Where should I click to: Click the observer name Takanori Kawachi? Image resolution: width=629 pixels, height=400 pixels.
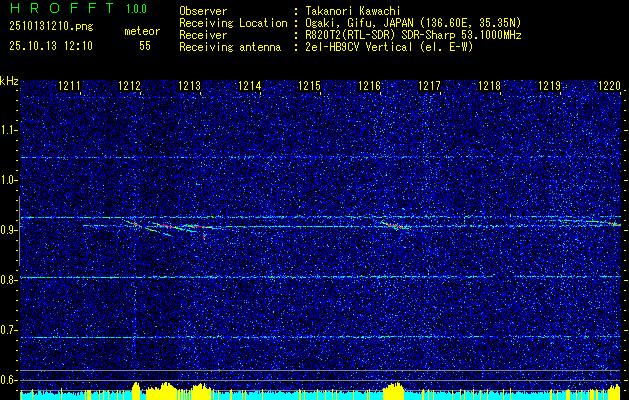coord(353,12)
